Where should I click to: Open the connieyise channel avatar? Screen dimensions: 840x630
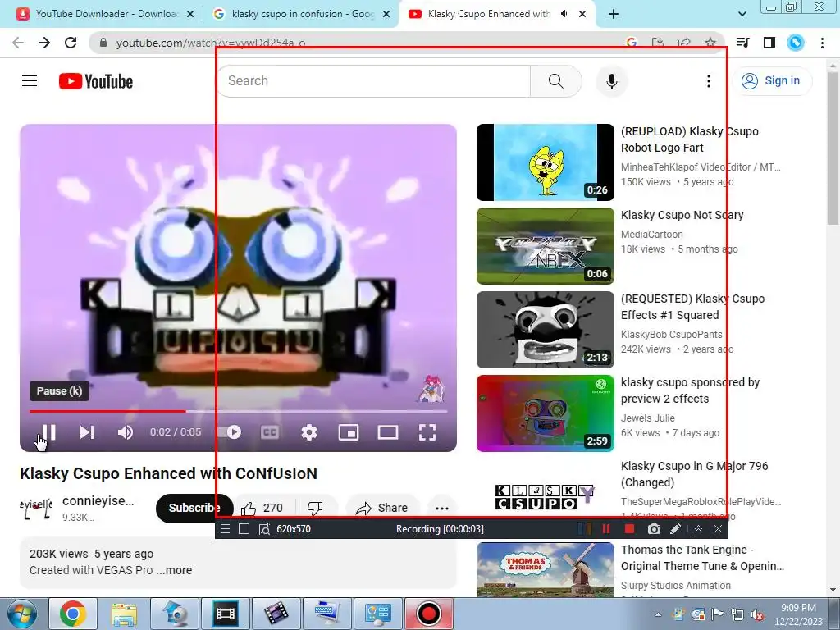click(x=36, y=508)
